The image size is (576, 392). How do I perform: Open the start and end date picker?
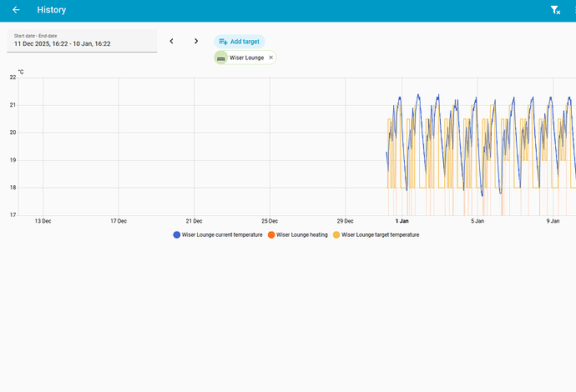pyautogui.click(x=82, y=41)
